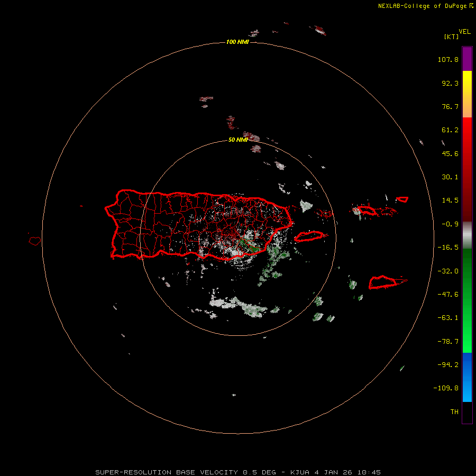Select the -0.9 legend value
Viewport: 476px width, 476px height.
450,224
